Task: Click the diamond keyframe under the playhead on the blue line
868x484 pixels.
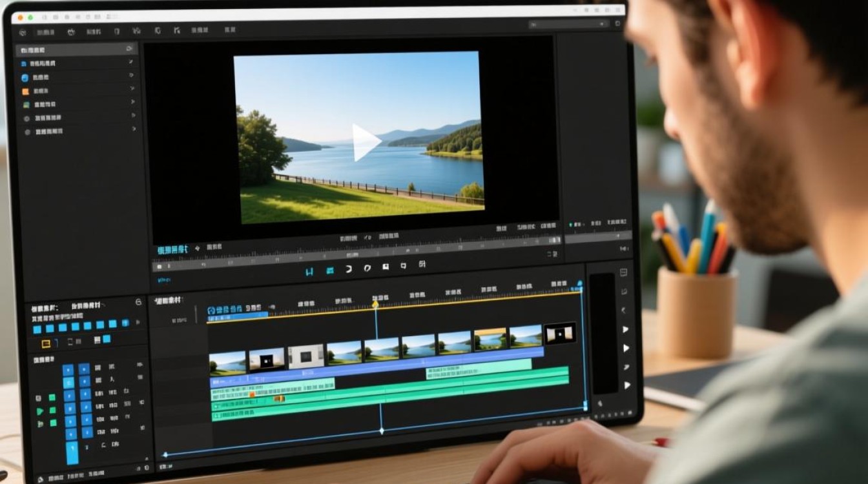Action: pyautogui.click(x=381, y=430)
